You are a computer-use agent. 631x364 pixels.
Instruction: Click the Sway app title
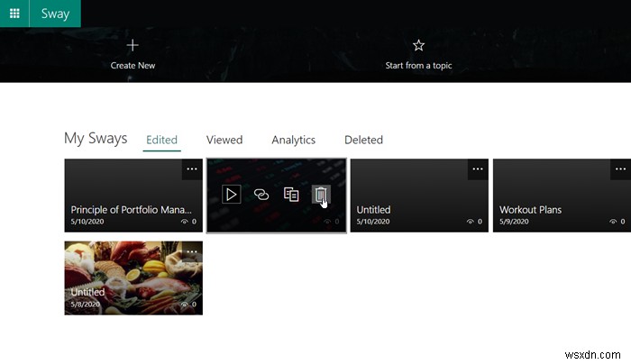[x=55, y=14]
